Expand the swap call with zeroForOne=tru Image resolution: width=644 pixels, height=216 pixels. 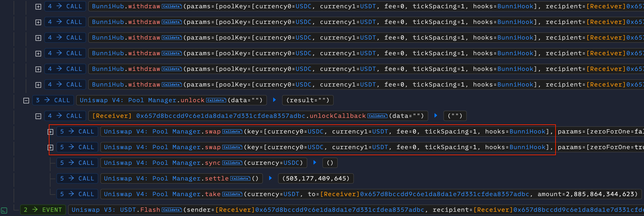(x=50, y=148)
